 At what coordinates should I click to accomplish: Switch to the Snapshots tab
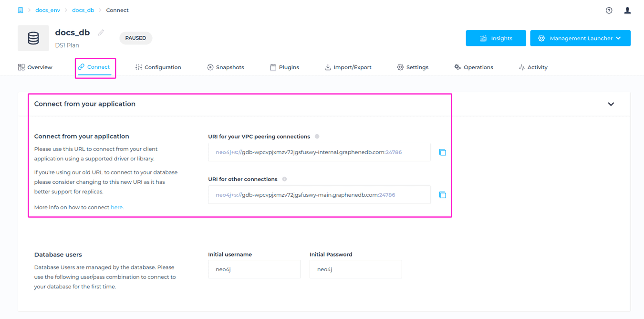[226, 67]
